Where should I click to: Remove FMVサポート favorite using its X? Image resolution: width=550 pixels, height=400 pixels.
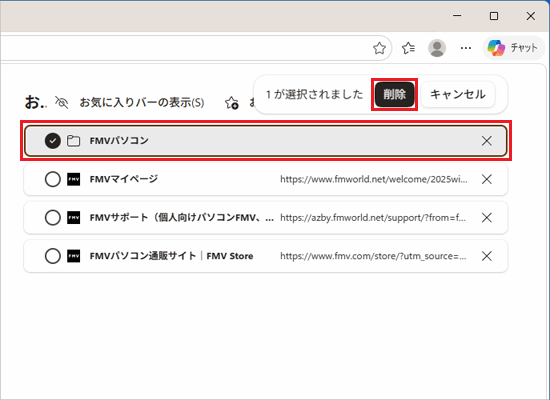point(487,218)
